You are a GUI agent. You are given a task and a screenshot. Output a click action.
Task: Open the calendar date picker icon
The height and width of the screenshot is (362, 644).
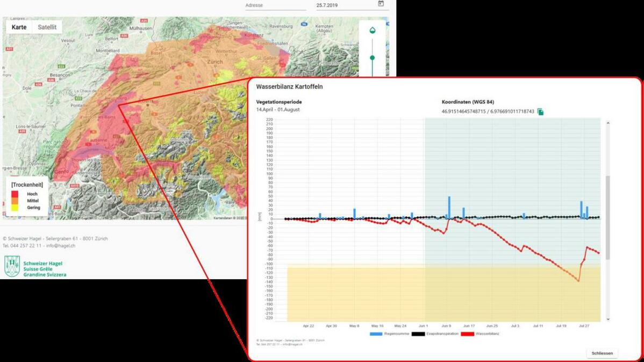pos(381,4)
